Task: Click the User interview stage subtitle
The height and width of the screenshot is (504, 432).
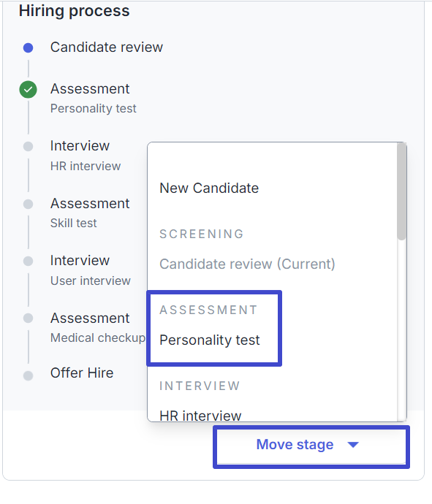Action: click(91, 280)
